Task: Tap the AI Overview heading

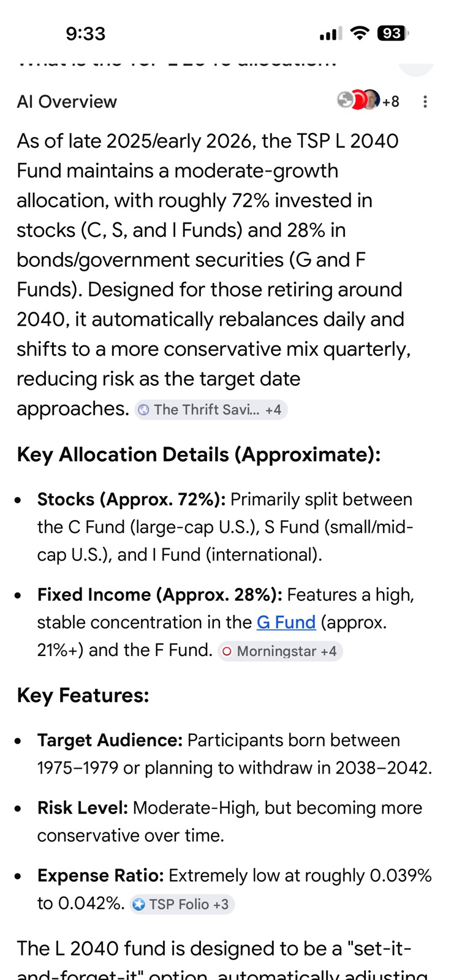Action: click(67, 102)
